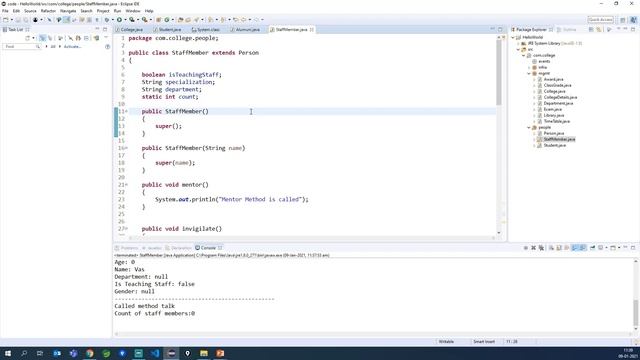Screen dimensions: 640x360
Task: Click the console vertical scrollbar thumb
Action: [x=636, y=313]
